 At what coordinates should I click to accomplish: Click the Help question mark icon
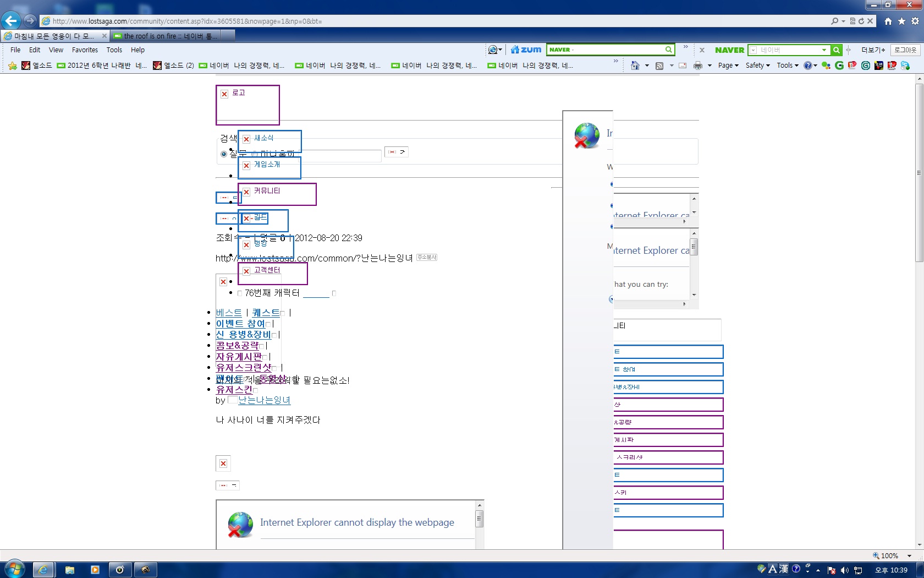click(808, 66)
